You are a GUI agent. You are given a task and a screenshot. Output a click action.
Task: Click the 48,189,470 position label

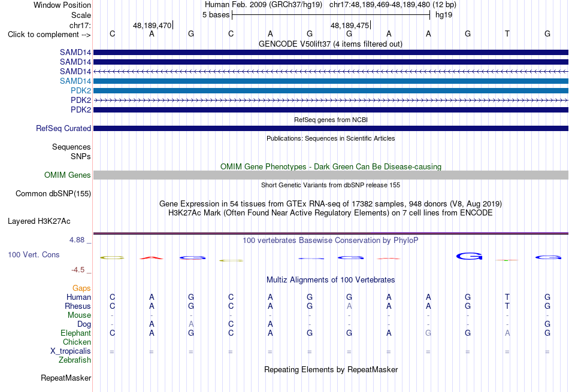pyautogui.click(x=152, y=25)
